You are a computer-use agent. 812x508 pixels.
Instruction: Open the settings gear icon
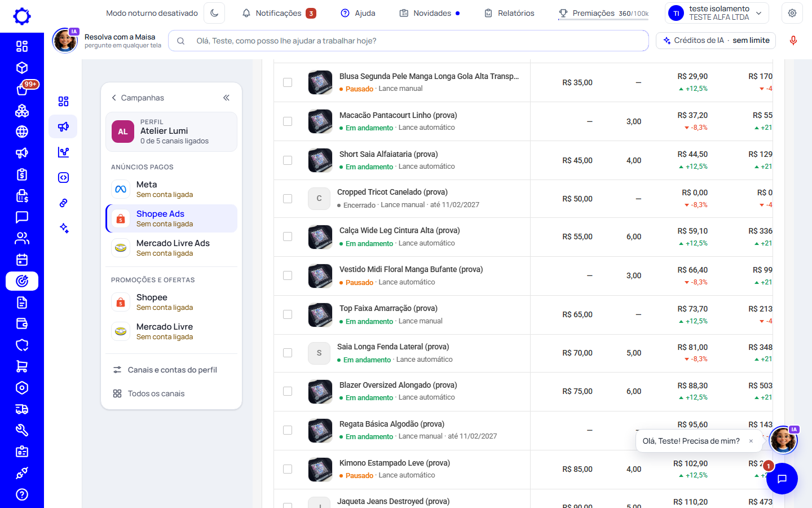(x=792, y=13)
